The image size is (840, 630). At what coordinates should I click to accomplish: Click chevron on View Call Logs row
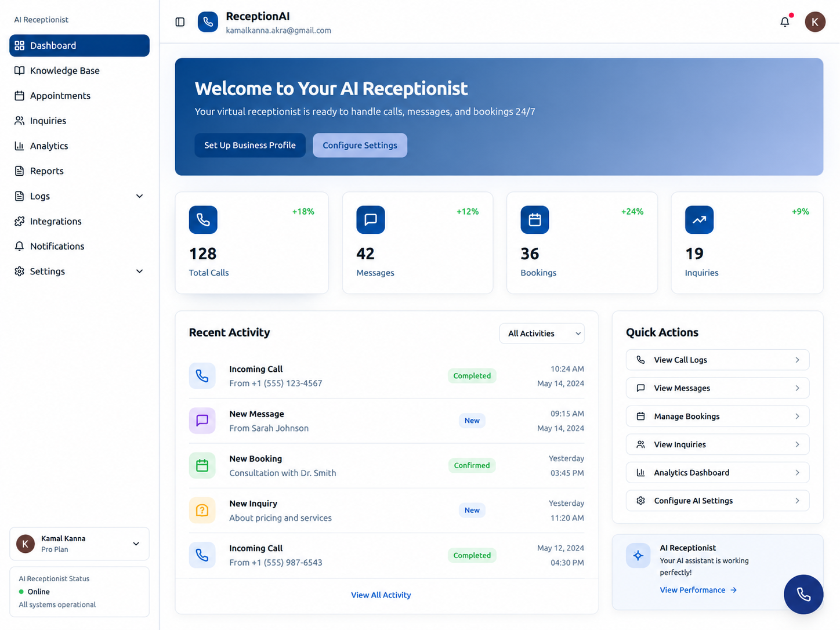797,360
